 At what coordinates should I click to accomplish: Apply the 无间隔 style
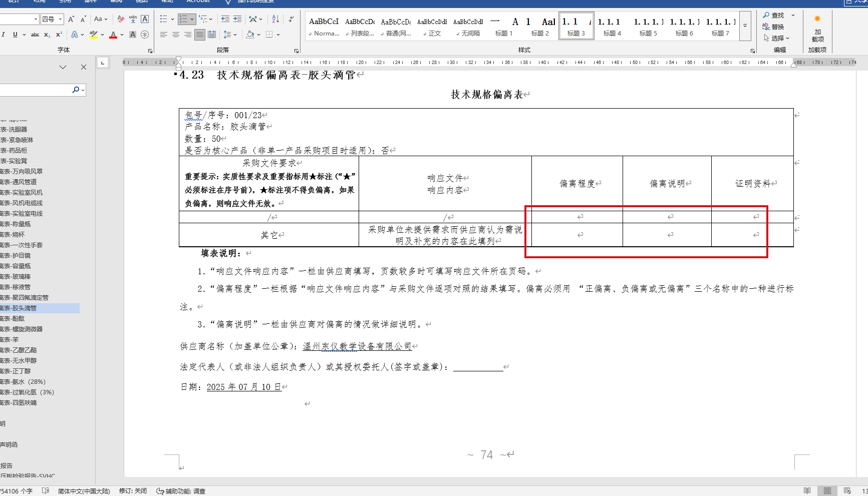pyautogui.click(x=468, y=26)
